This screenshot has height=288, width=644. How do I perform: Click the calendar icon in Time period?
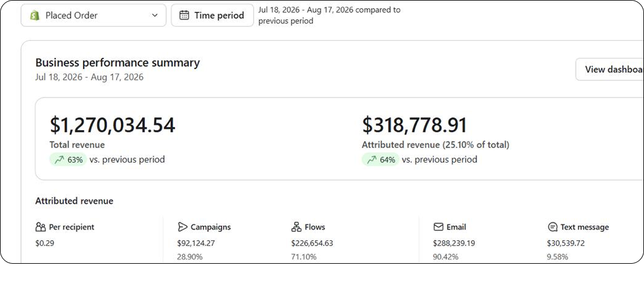coord(185,15)
